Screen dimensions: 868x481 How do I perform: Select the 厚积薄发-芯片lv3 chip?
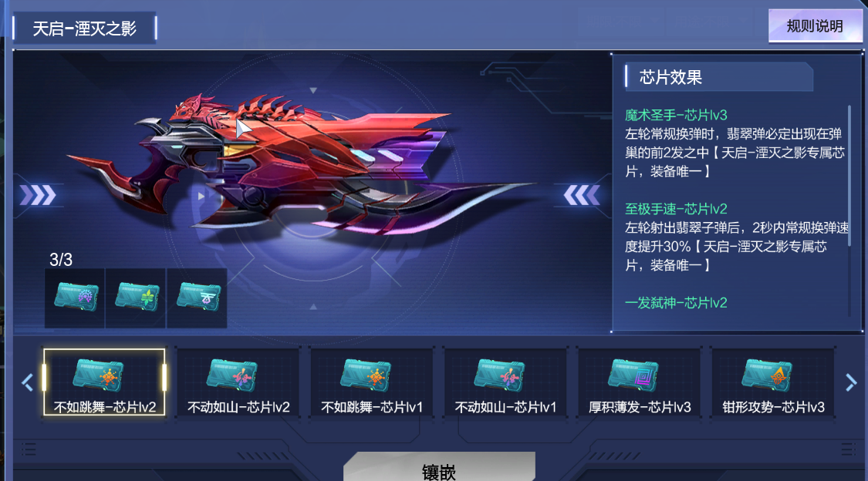(x=640, y=382)
